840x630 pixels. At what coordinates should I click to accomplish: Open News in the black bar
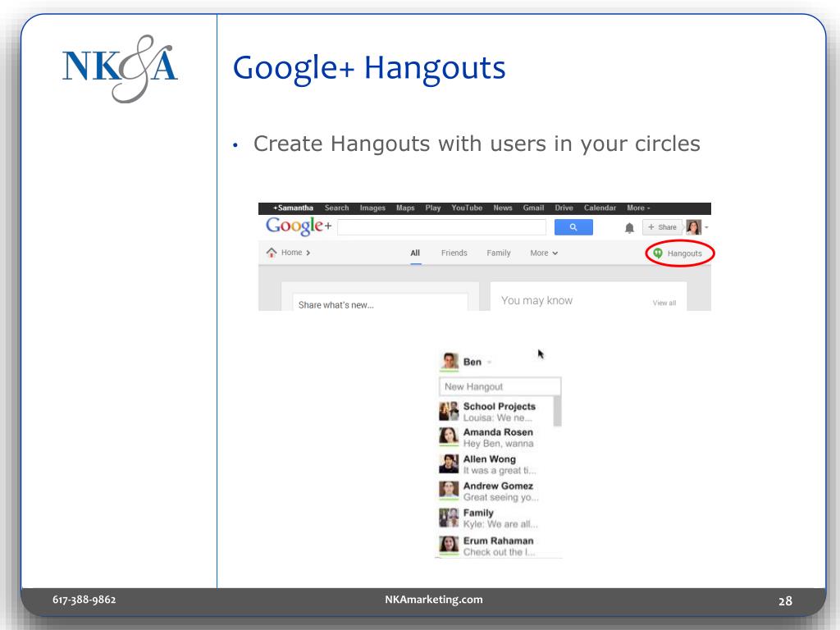click(x=503, y=208)
